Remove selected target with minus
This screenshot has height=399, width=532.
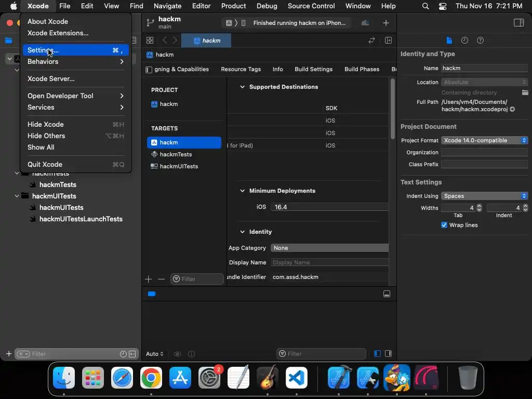click(162, 279)
